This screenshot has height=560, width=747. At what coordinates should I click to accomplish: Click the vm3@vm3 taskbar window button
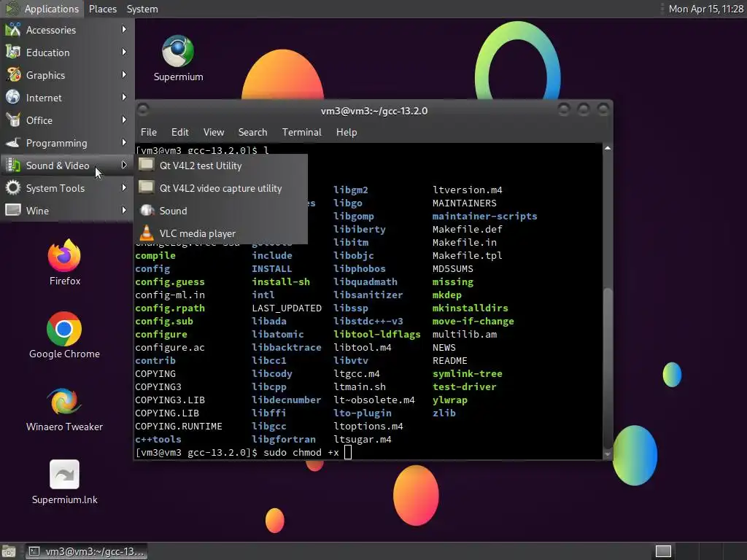click(86, 551)
